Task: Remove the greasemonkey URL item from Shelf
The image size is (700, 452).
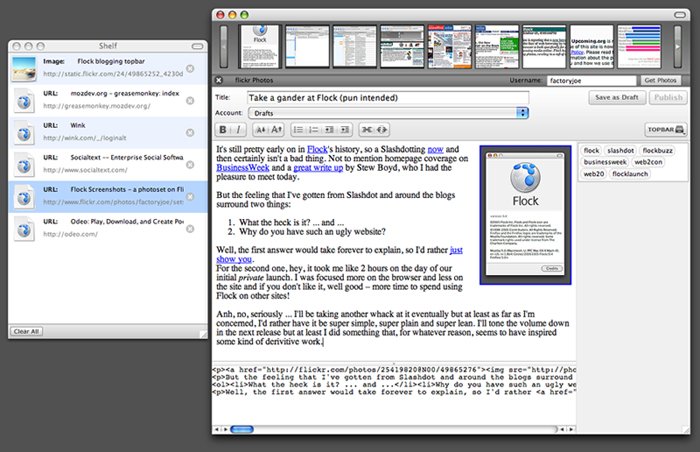Action: (190, 100)
